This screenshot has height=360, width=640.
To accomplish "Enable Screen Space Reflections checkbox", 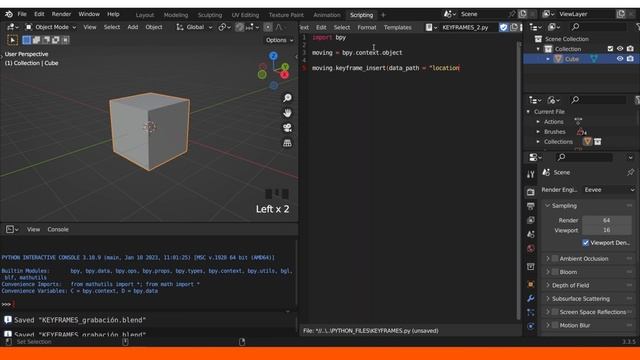I will coord(555,312).
